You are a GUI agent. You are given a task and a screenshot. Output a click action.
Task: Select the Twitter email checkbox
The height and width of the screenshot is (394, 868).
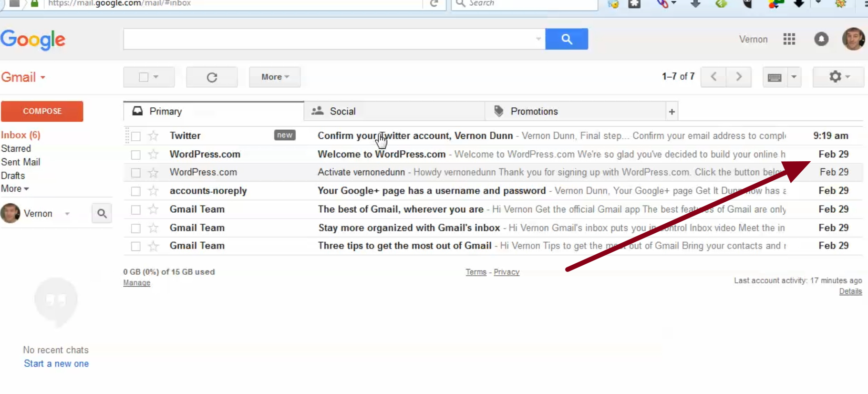136,136
